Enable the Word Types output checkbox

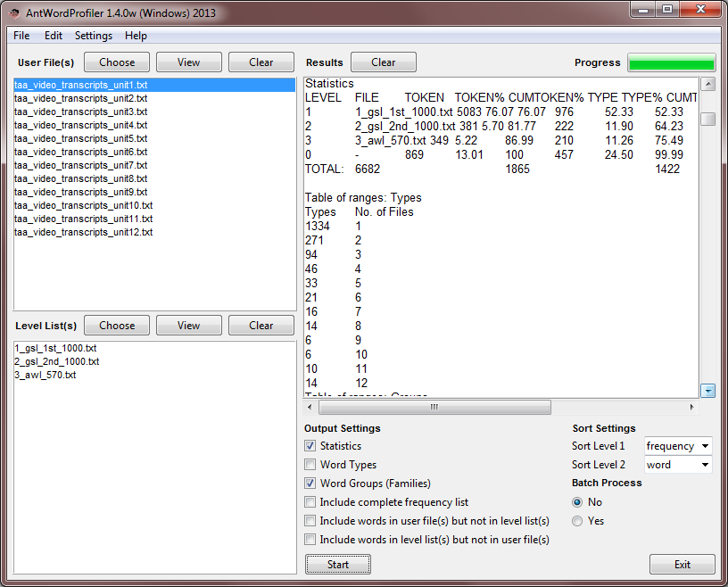(x=310, y=465)
